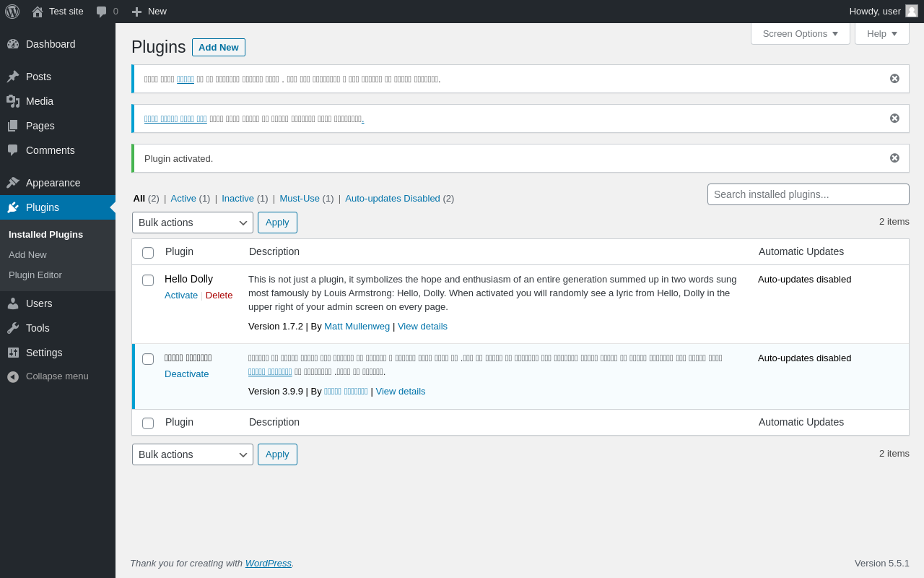Filter plugins by Inactive

(x=237, y=198)
